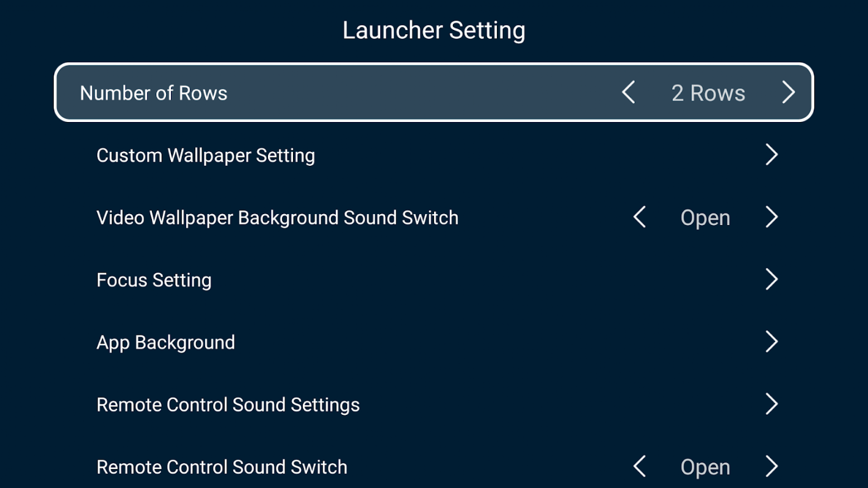The width and height of the screenshot is (868, 488).
Task: Click Video Wallpaper Background Sound Switch label
Action: point(278,218)
